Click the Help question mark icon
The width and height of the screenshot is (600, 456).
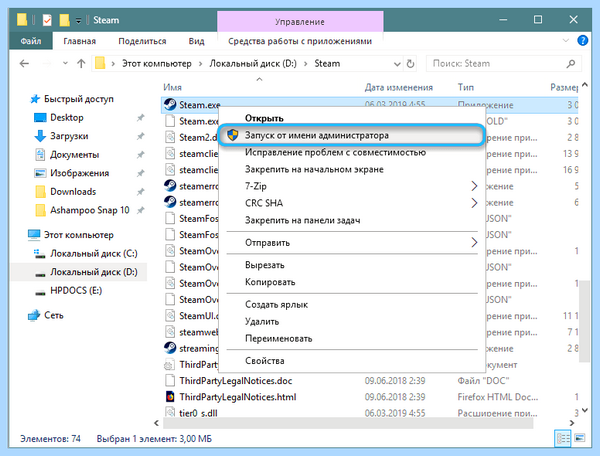(x=582, y=40)
